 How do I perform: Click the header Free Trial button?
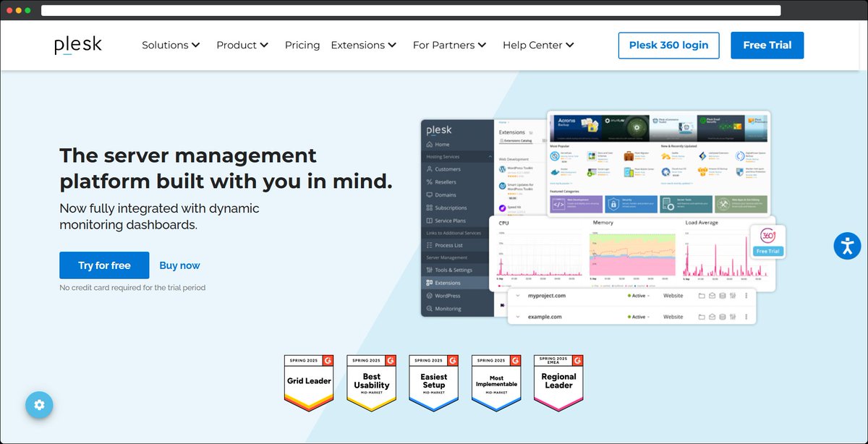(x=767, y=45)
